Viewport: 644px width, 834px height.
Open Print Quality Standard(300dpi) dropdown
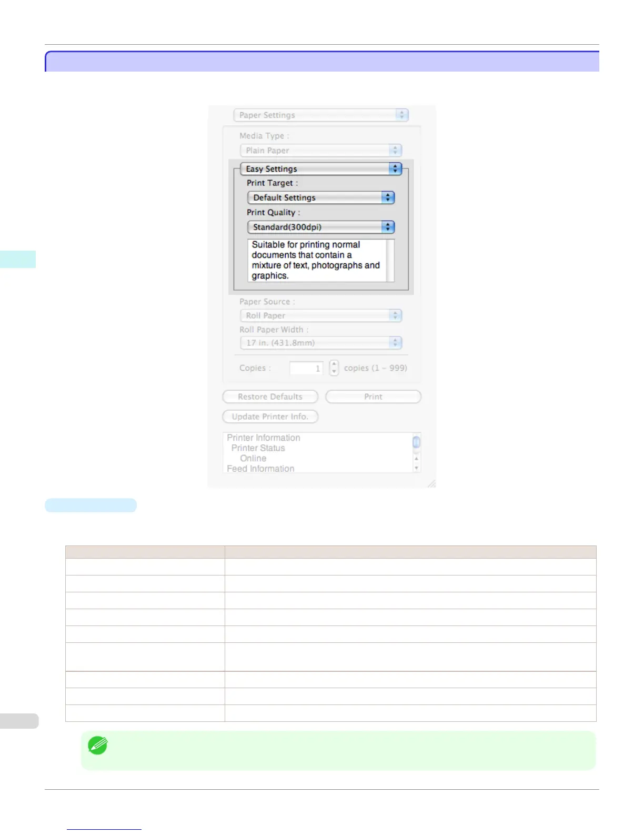tap(321, 227)
